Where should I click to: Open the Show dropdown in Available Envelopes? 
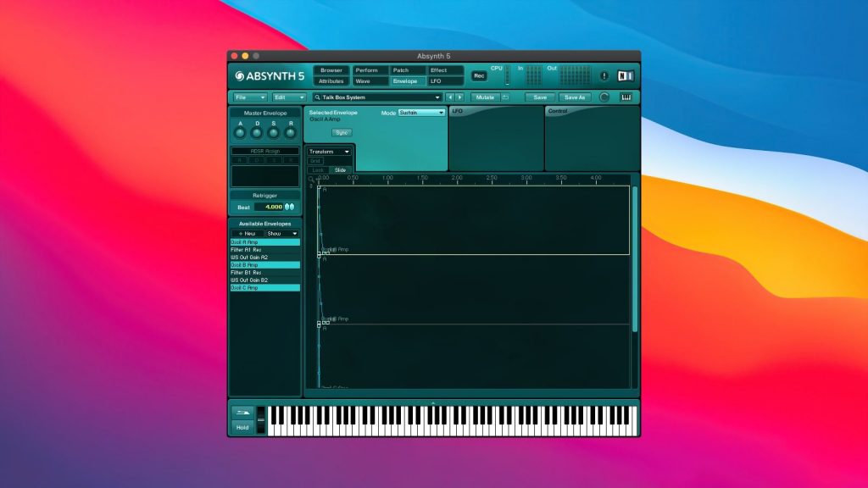click(281, 234)
